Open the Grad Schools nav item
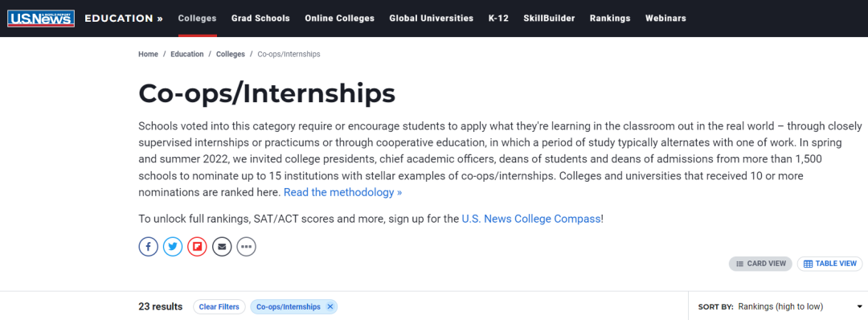 pos(260,18)
